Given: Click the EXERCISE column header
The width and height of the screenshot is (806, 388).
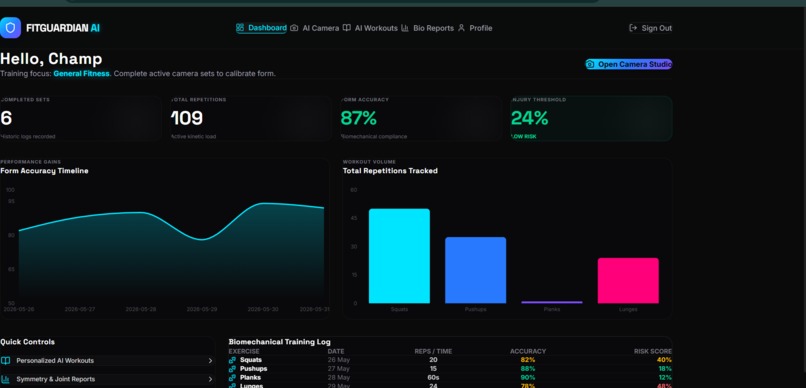Looking at the screenshot, I should (244, 352).
